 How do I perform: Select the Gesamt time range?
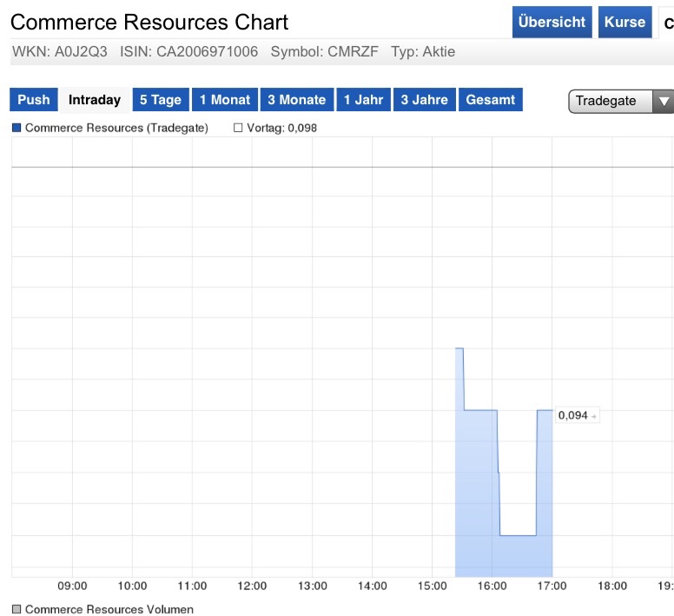pos(491,100)
